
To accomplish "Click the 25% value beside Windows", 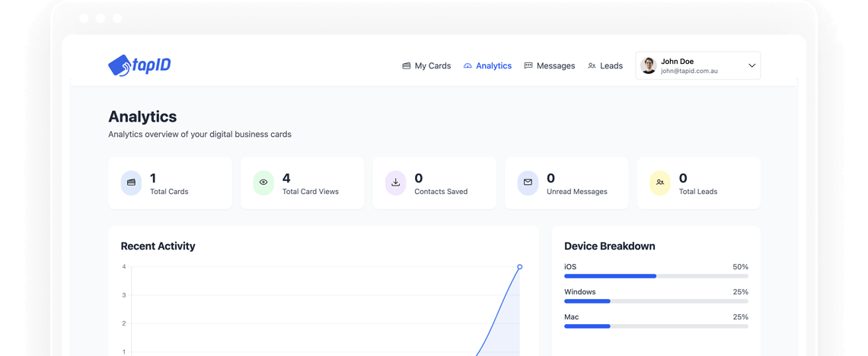I will click(740, 292).
